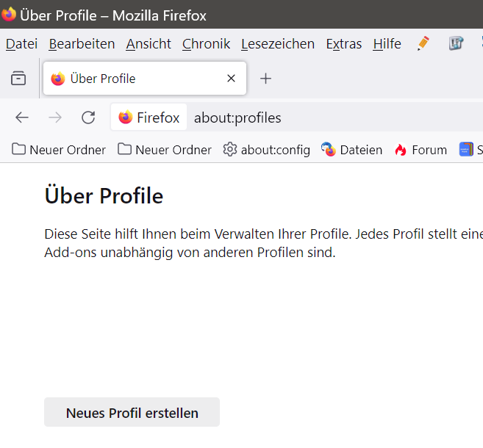Open the Datei menu
The width and height of the screenshot is (483, 448).
click(21, 44)
